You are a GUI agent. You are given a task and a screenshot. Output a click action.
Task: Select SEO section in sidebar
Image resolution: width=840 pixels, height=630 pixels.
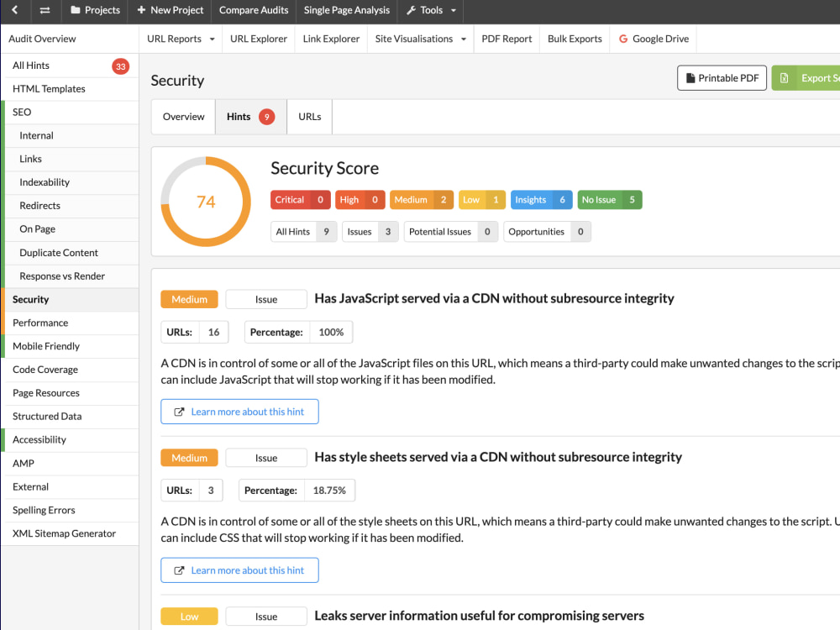[x=71, y=113]
